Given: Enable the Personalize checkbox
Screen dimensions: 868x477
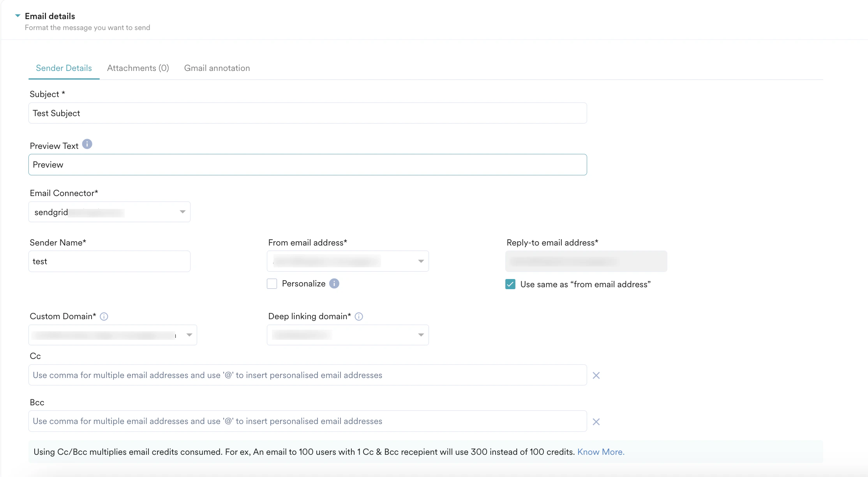Looking at the screenshot, I should coord(272,284).
